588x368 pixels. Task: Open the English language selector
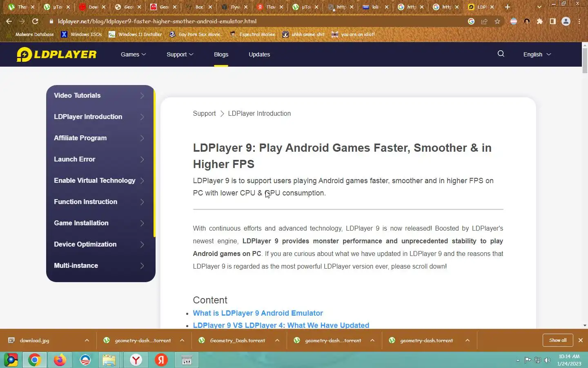coord(537,54)
